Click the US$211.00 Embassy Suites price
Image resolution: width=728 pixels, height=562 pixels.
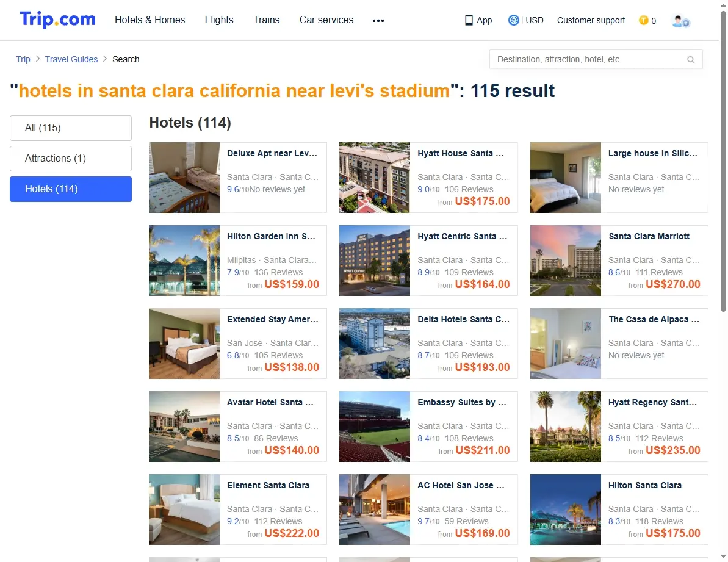click(483, 450)
